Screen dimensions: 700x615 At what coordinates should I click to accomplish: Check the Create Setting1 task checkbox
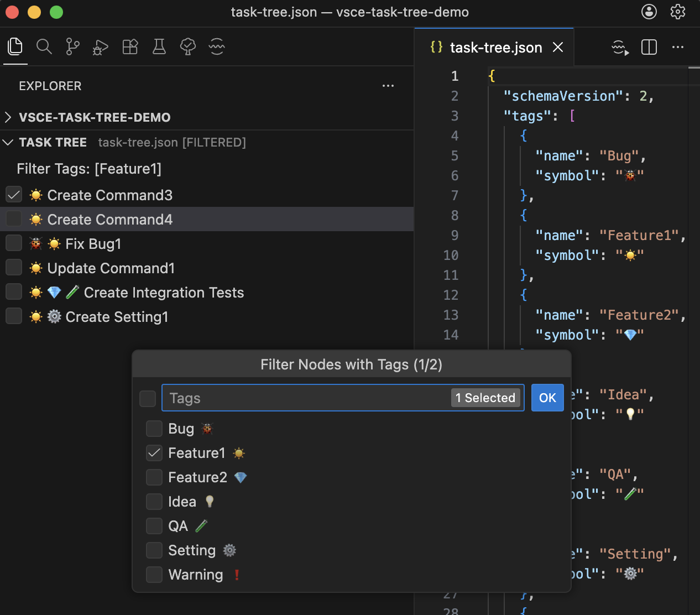(x=14, y=316)
